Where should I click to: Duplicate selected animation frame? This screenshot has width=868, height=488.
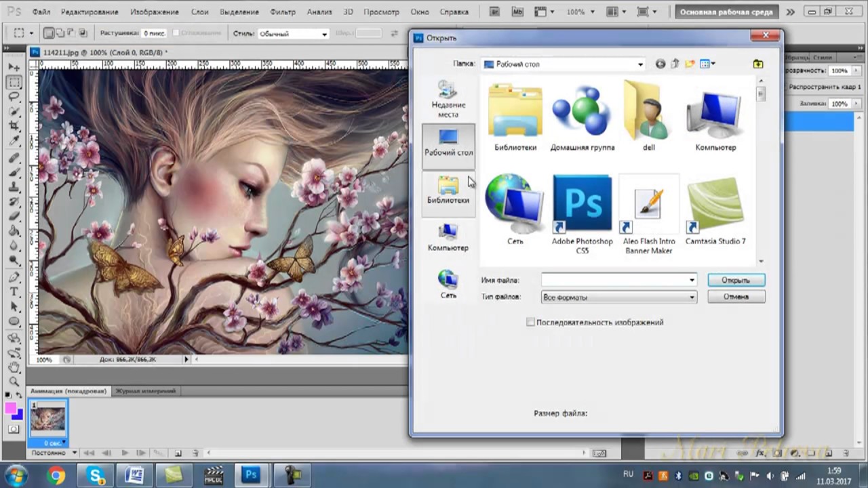pyautogui.click(x=178, y=453)
